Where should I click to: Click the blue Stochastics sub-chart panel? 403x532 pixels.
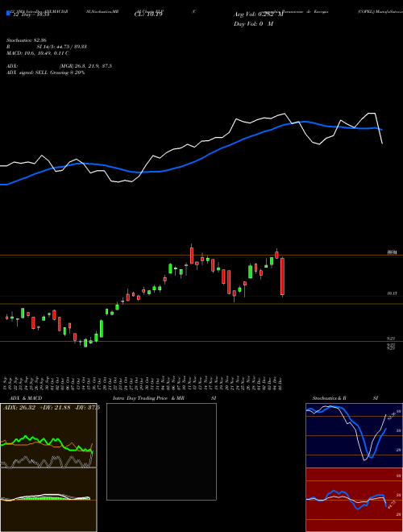tap(354, 435)
